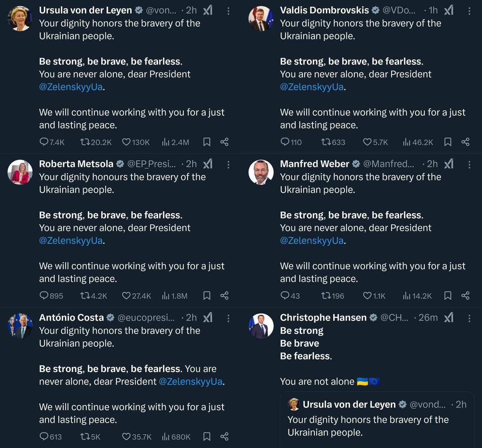Open more options on Ursula von der Leyen's tweet
The image size is (482, 448).
[228, 11]
